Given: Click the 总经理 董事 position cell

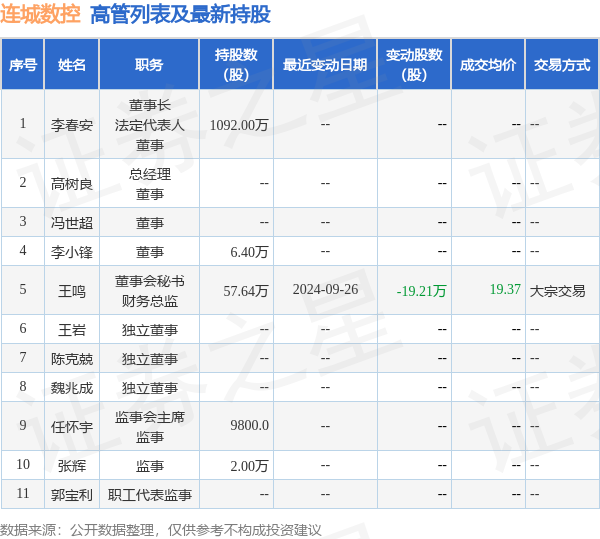Looking at the screenshot, I should coord(150,184).
